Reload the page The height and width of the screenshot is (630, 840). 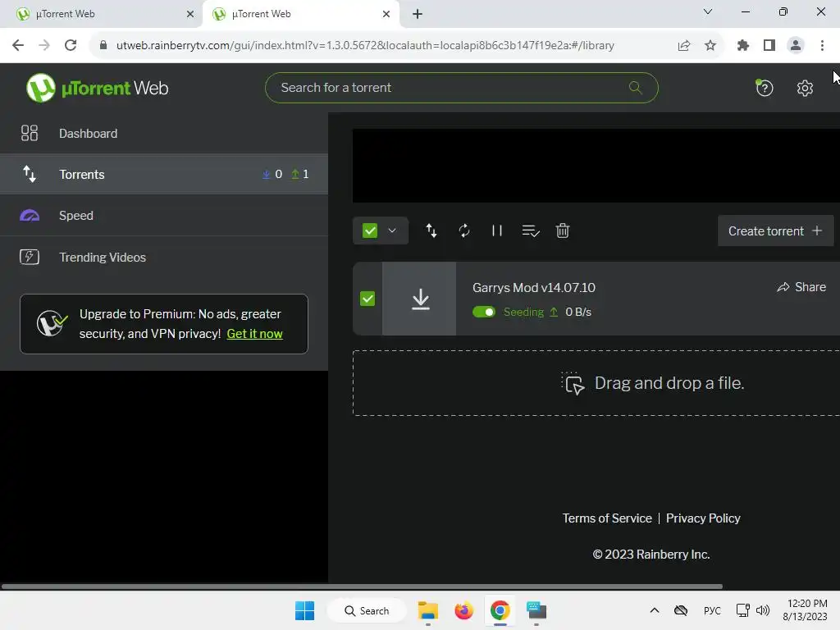[71, 46]
